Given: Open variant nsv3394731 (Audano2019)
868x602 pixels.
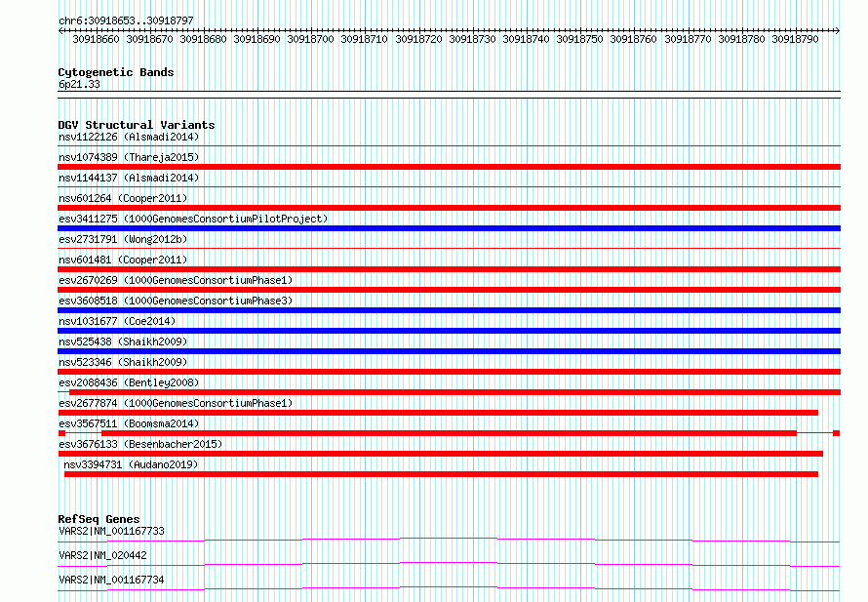Looking at the screenshot, I should (131, 464).
